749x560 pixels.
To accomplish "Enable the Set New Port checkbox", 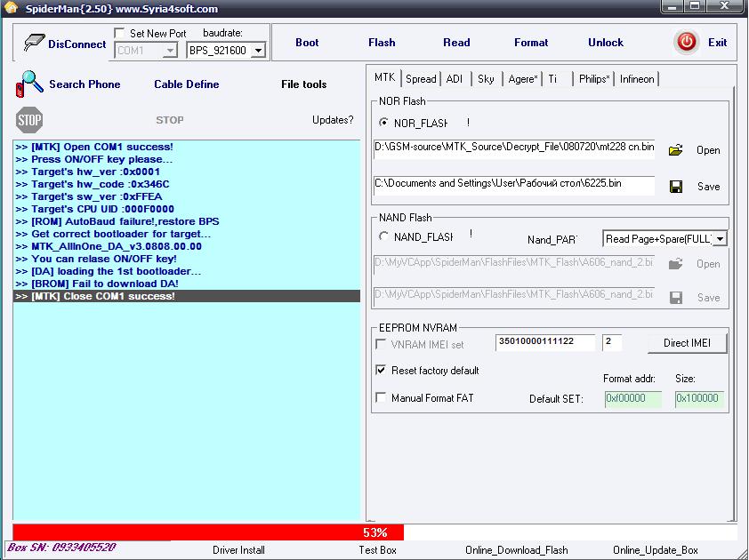I will tap(121, 34).
